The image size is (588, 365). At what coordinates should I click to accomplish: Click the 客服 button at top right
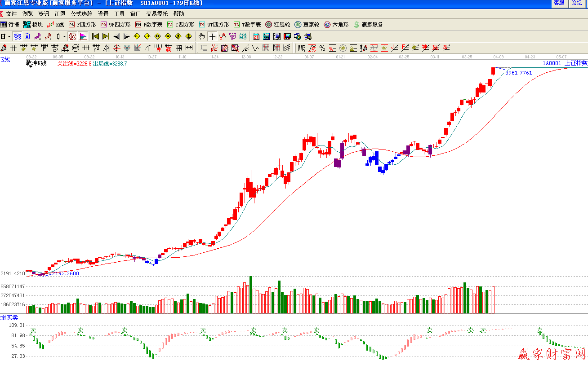tap(559, 3)
